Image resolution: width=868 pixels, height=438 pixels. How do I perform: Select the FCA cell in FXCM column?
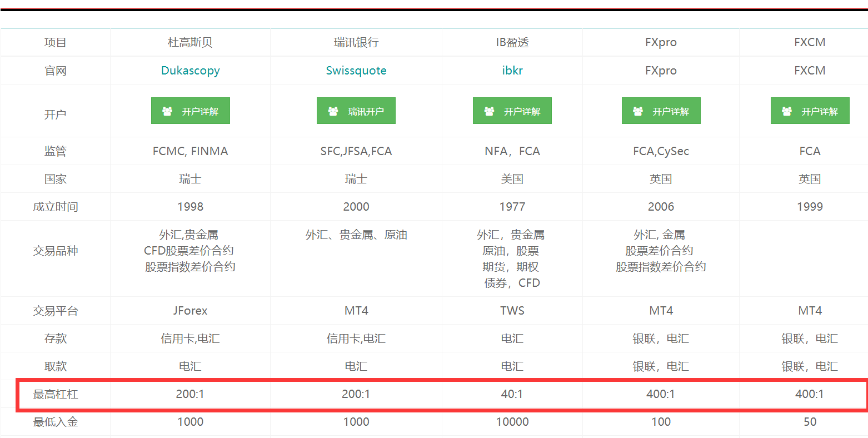tap(810, 151)
